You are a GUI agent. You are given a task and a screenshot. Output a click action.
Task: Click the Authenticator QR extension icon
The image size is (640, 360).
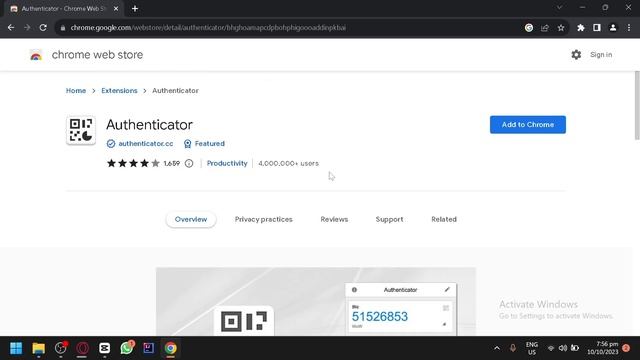[81, 130]
